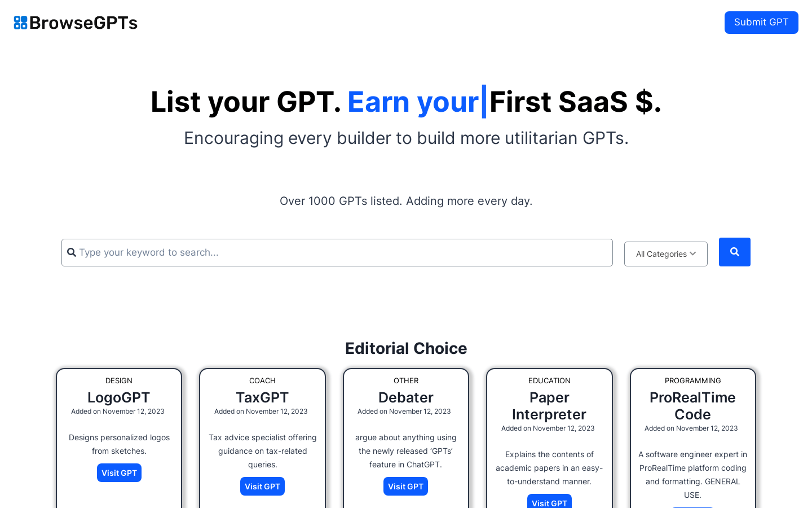Visit the Paper Interpreter GPT
Image resolution: width=812 pixels, height=508 pixels.
549,502
